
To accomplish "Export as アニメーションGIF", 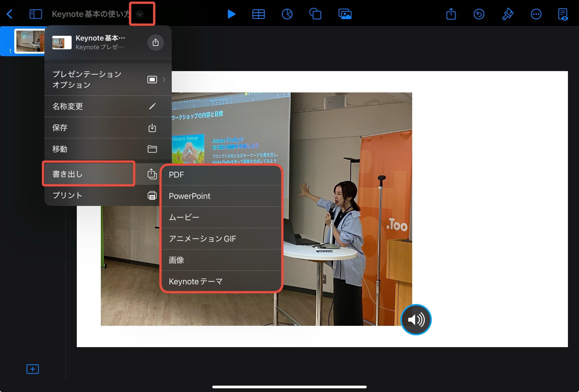I will click(222, 239).
